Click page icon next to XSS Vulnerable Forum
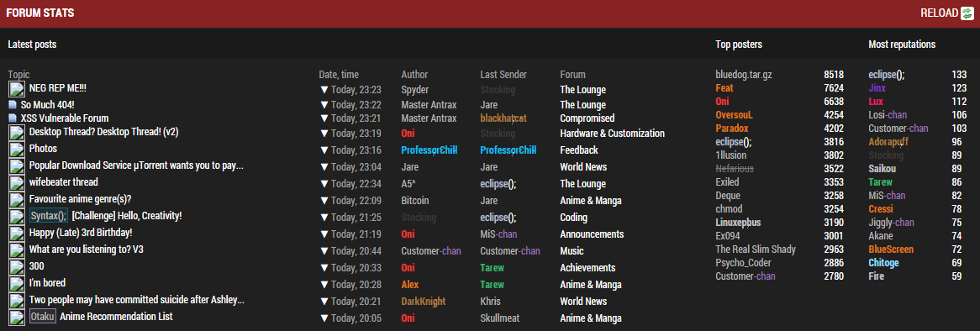Screen dimensions: 980x331 pyautogui.click(x=13, y=118)
